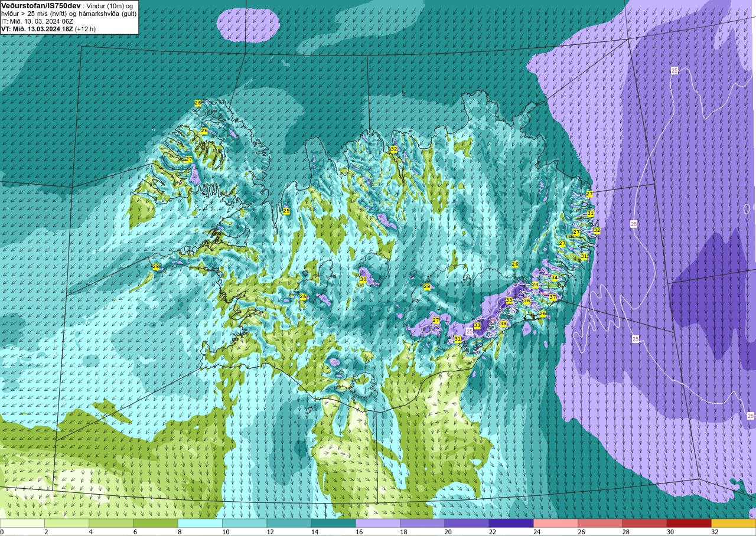
Task: Click the legend tick label 4
Action: (x=90, y=532)
